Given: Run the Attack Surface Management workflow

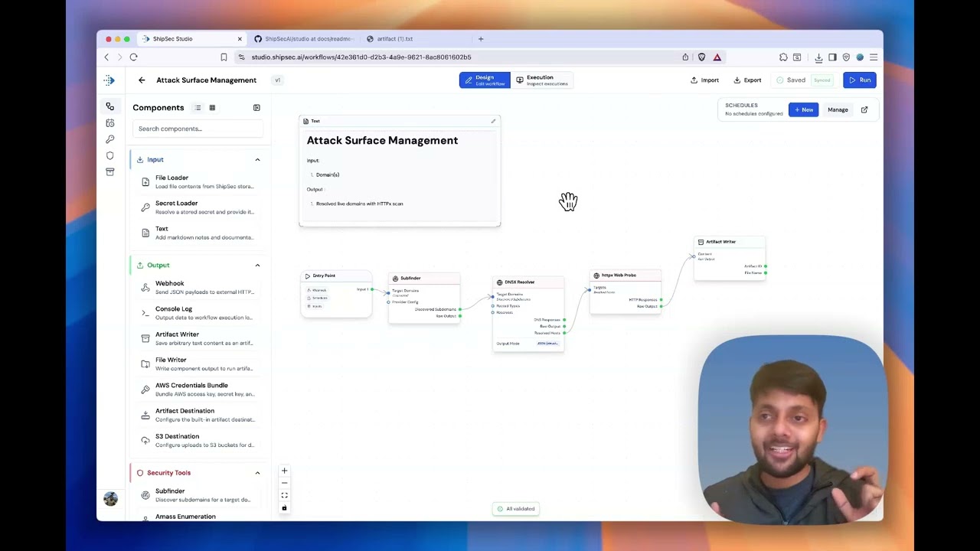Looking at the screenshot, I should [859, 80].
